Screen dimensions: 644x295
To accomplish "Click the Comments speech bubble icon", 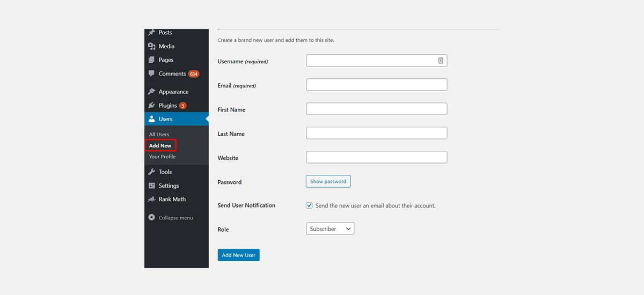I will pos(151,74).
